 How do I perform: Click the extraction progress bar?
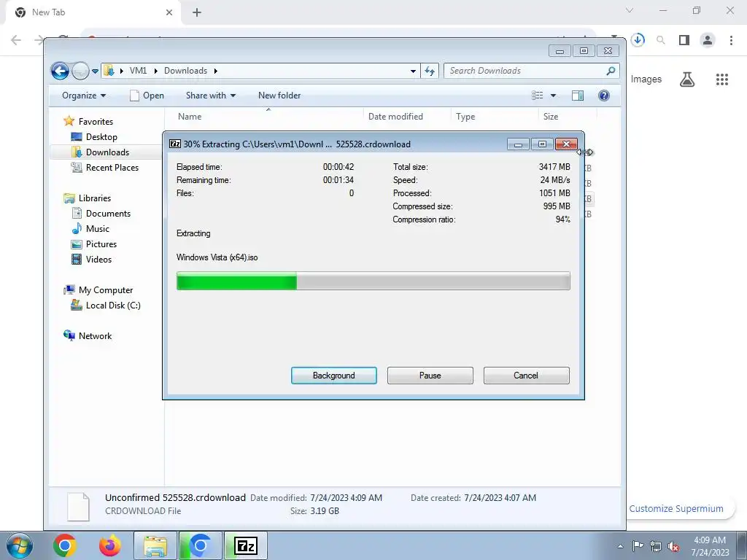373,281
